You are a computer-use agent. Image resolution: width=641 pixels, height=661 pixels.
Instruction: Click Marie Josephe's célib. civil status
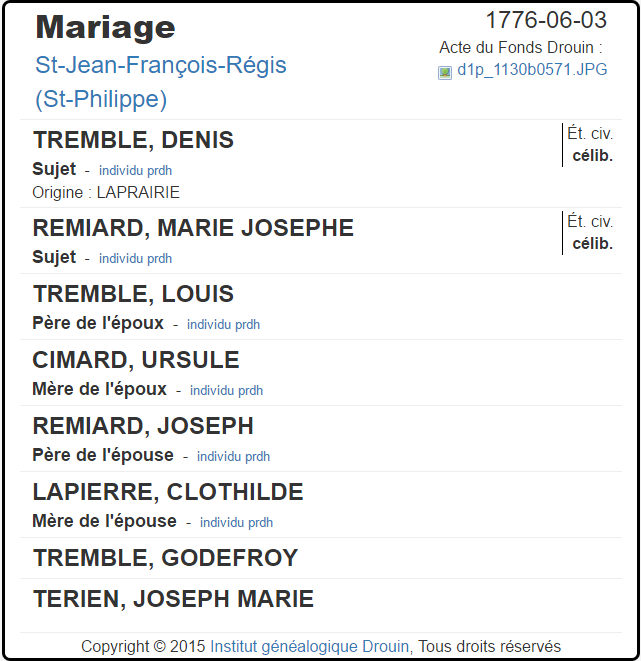592,243
